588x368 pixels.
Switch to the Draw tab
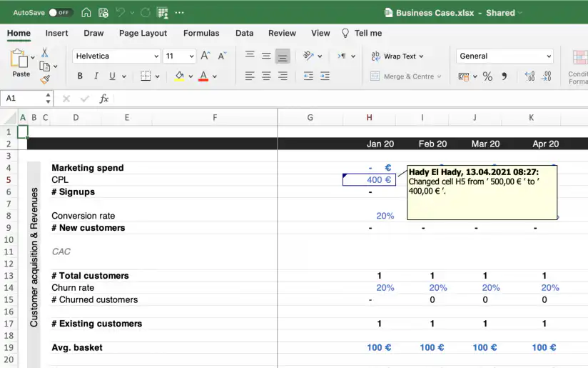point(93,33)
